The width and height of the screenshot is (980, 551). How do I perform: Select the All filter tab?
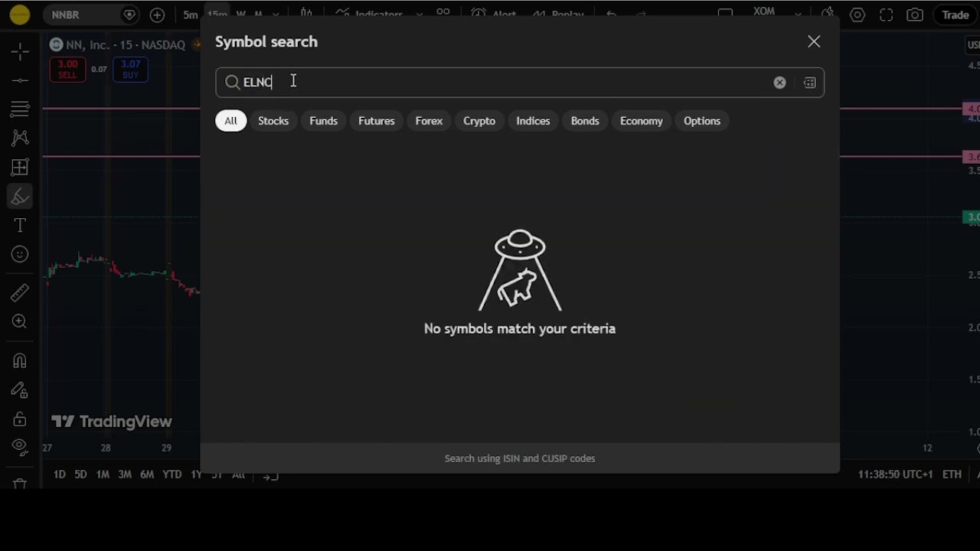click(230, 121)
